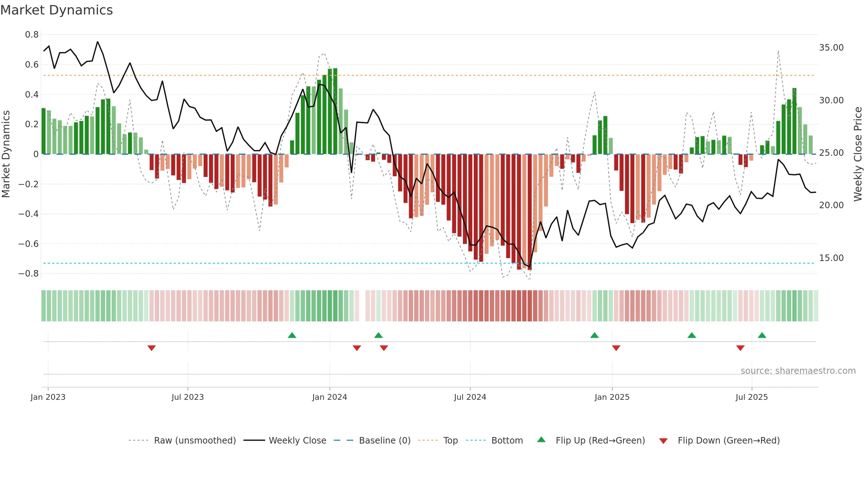The image size is (868, 488).
Task: Click the Weekly Close Price axis title
Action: [x=858, y=154]
